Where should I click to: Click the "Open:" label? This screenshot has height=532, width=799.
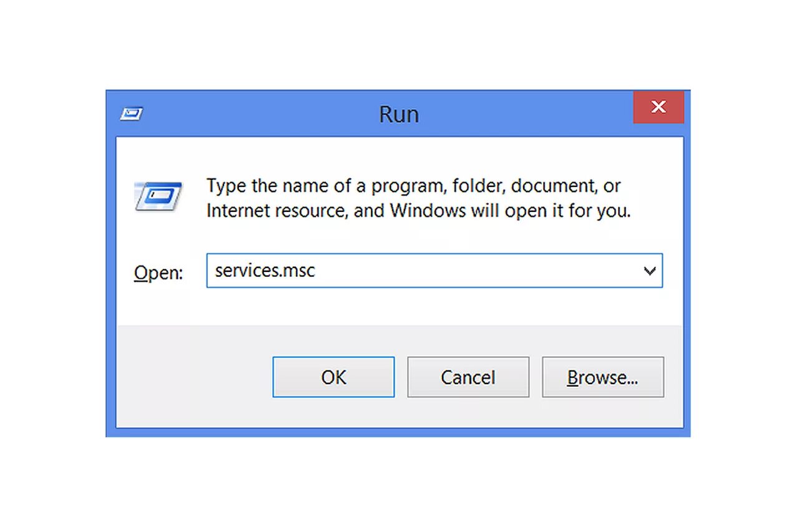tap(159, 273)
